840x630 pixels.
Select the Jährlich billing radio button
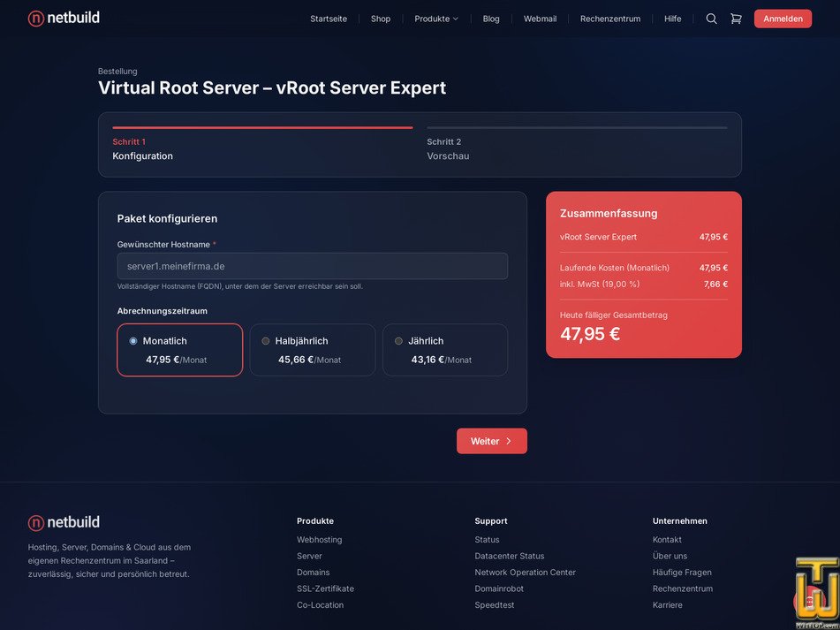398,341
